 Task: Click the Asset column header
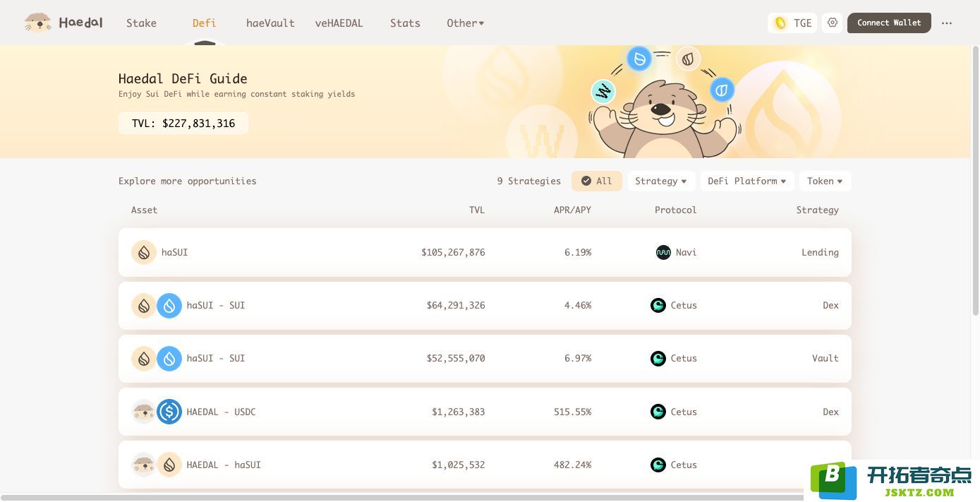tap(144, 210)
